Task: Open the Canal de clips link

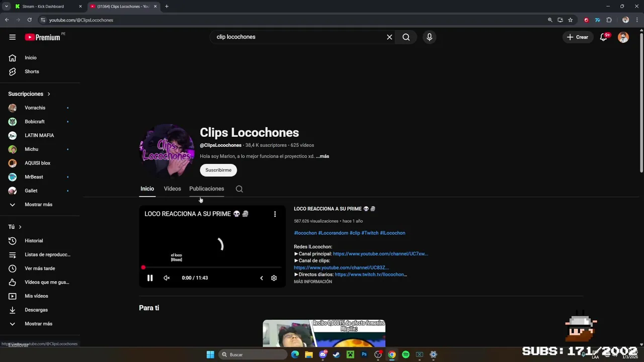Action: tap(341, 268)
